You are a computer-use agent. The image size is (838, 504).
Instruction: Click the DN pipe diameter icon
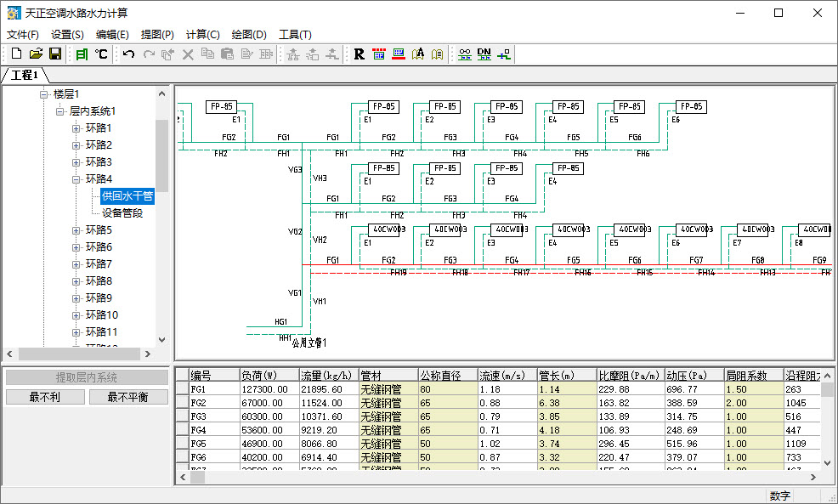pyautogui.click(x=484, y=54)
